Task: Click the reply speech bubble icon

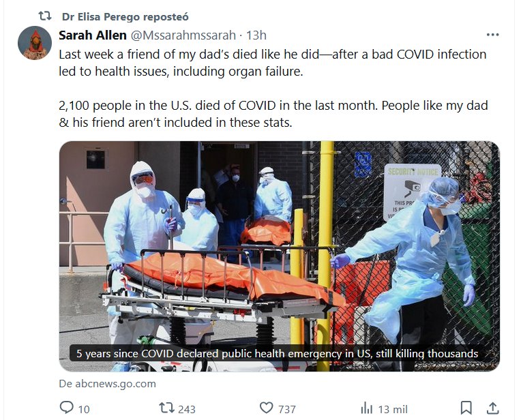Action: tap(66, 408)
